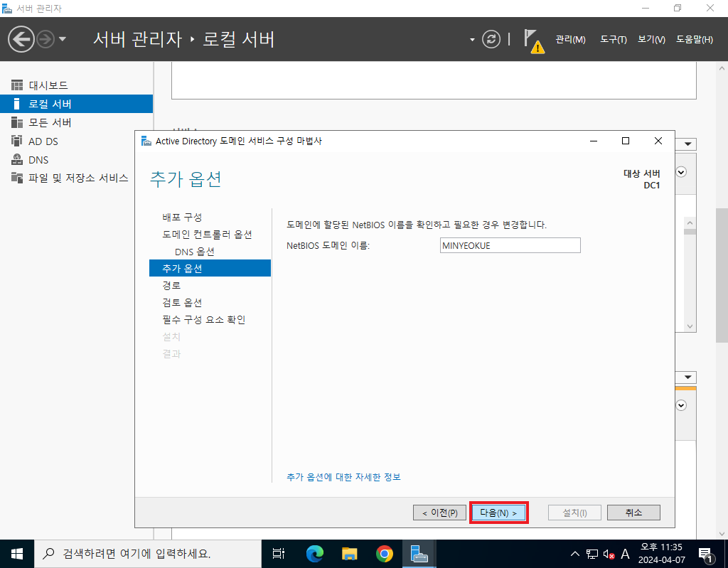Image resolution: width=728 pixels, height=568 pixels.
Task: Open the 보기(V) menu
Action: coord(651,40)
